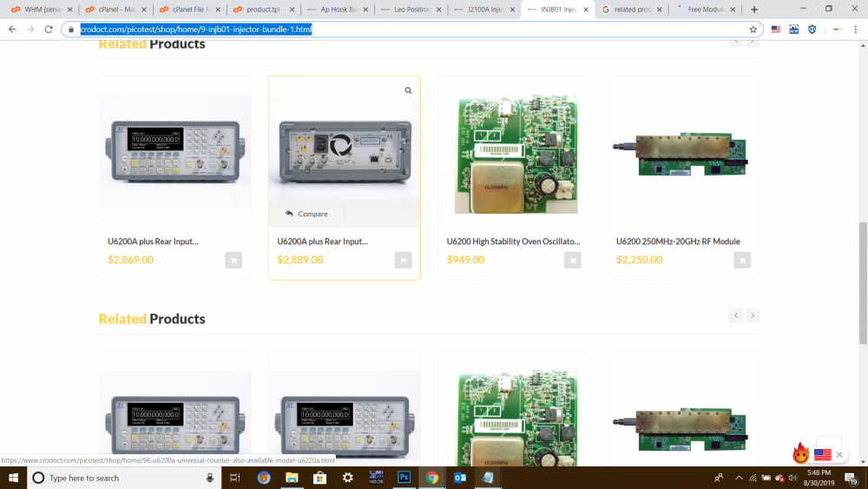Add $2,889.00 U6200A to cart
This screenshot has width=868, height=489.
coord(403,261)
